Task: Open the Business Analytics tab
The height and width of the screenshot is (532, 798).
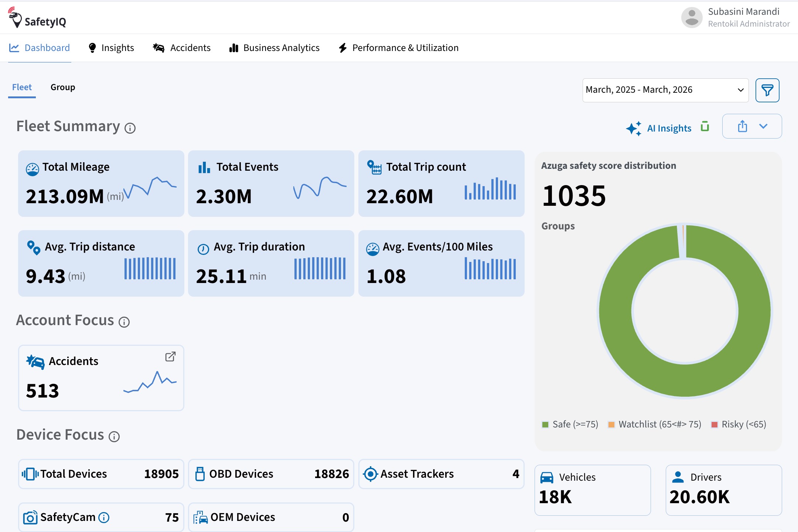Action: pos(274,48)
